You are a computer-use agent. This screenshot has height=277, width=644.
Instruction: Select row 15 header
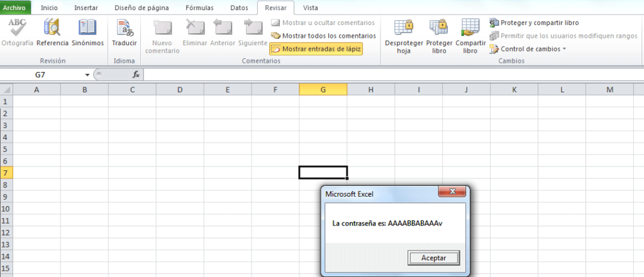point(6,269)
